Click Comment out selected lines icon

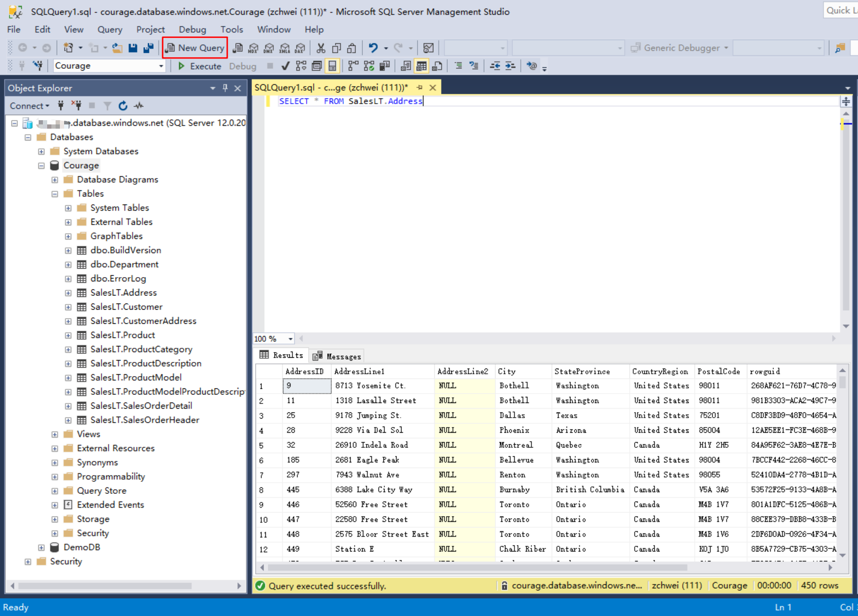(x=458, y=66)
